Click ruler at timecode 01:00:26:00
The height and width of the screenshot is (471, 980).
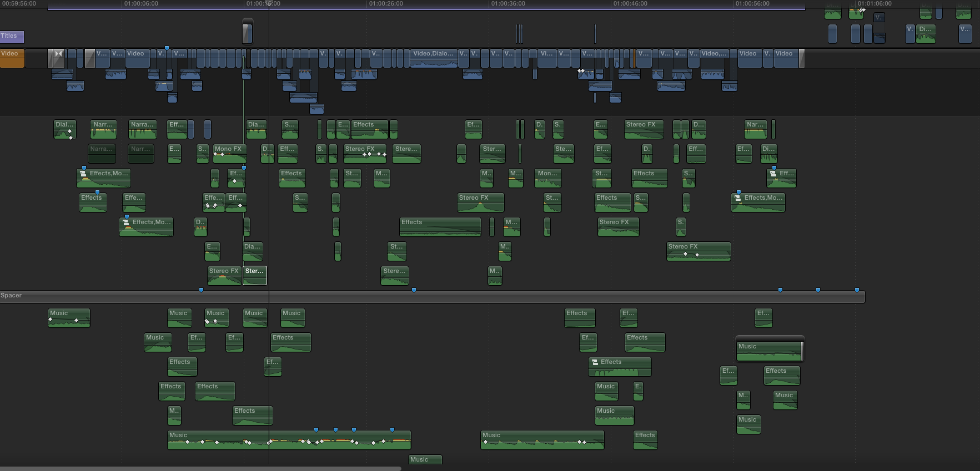pos(386,3)
